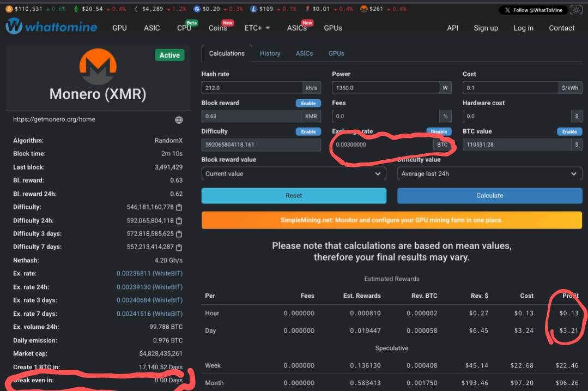This screenshot has height=391, width=588.
Task: Click the Hardware cost input field
Action: [x=517, y=116]
